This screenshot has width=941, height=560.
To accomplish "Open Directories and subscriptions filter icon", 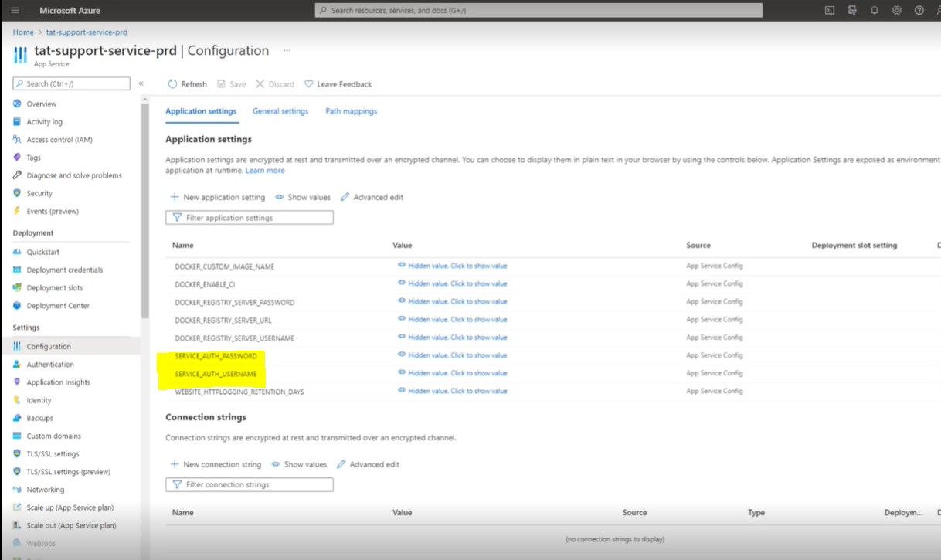I will click(x=852, y=10).
